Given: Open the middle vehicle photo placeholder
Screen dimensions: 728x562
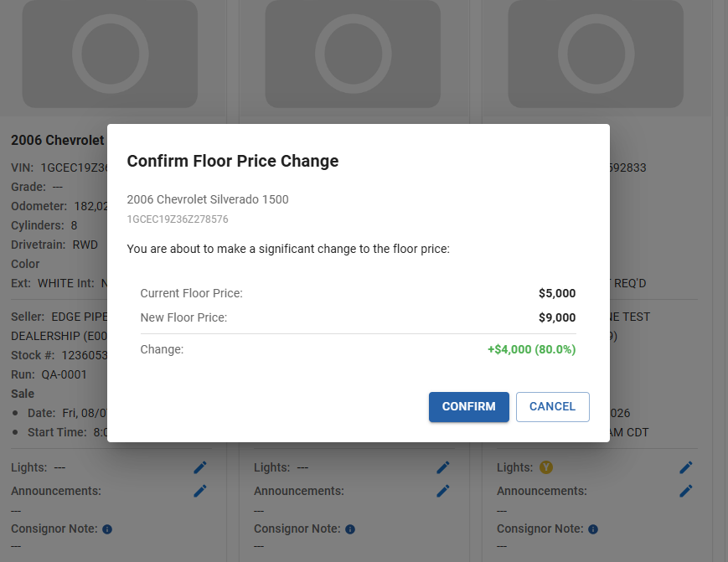Looking at the screenshot, I should coord(353,54).
